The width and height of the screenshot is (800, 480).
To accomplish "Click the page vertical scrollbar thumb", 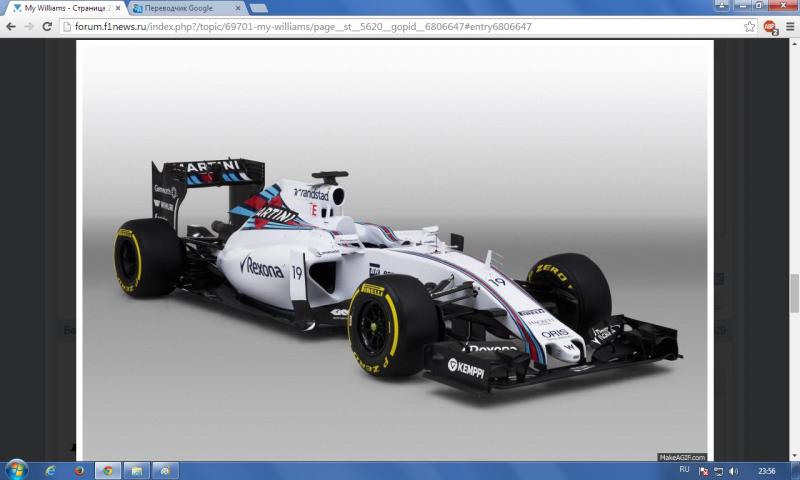I will click(794, 292).
